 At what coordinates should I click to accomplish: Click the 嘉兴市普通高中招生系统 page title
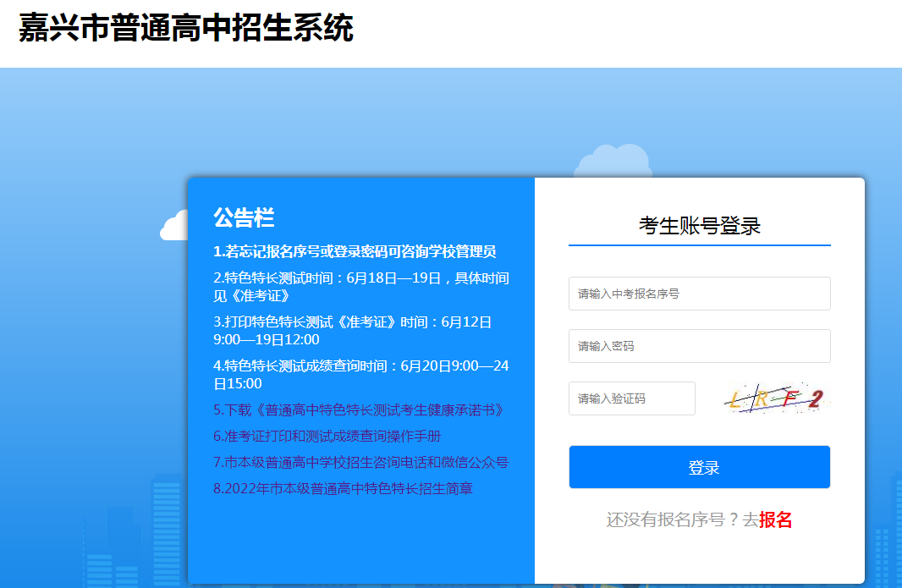coord(186,29)
